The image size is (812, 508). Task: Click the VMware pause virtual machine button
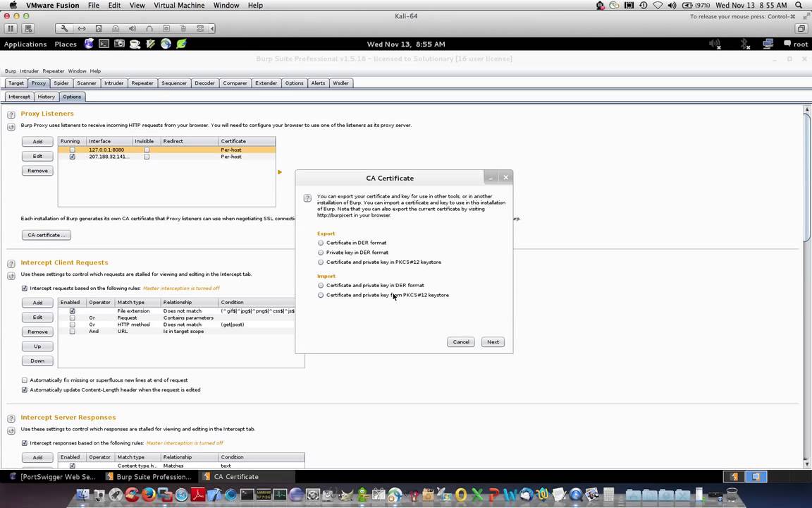click(11, 28)
